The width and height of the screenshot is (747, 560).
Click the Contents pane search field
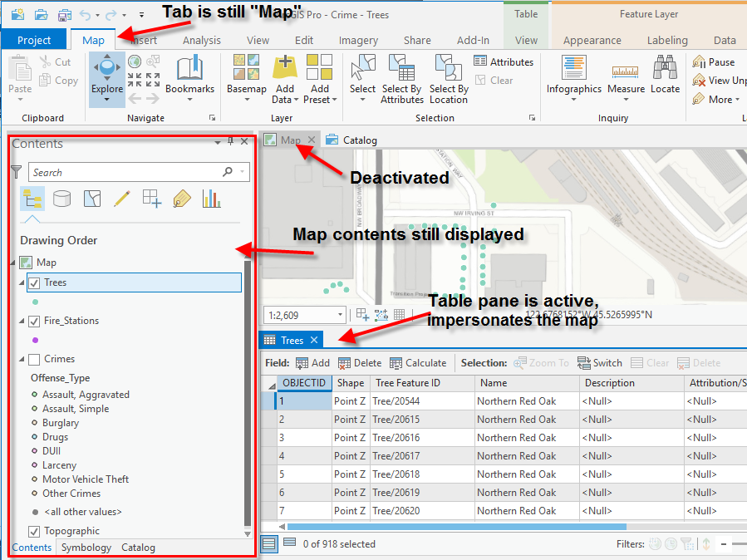pos(125,172)
